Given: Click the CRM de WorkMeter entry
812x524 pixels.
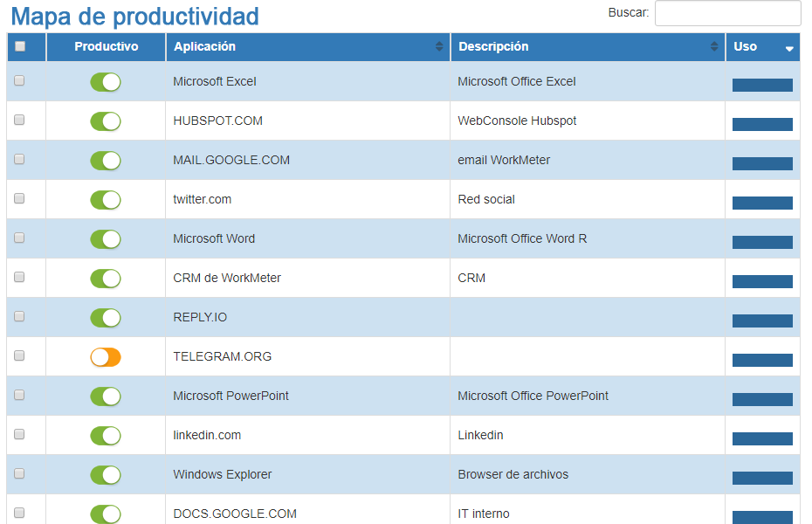Looking at the screenshot, I should (x=227, y=279).
